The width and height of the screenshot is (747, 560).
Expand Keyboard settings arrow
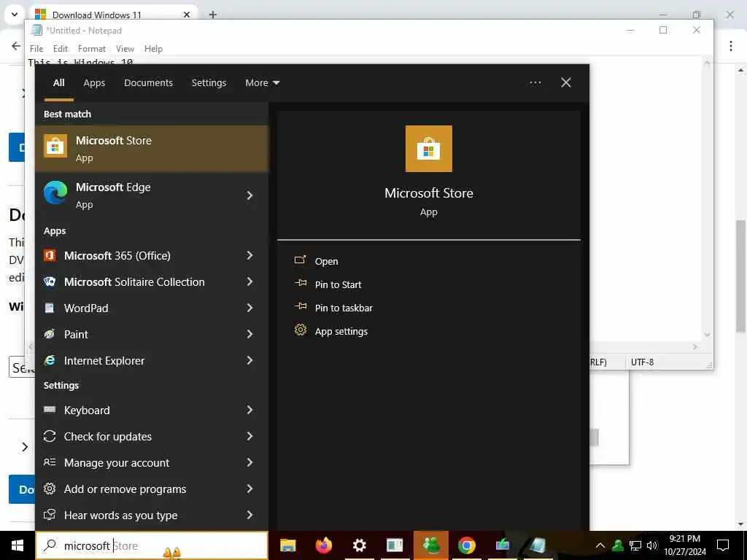tap(249, 410)
